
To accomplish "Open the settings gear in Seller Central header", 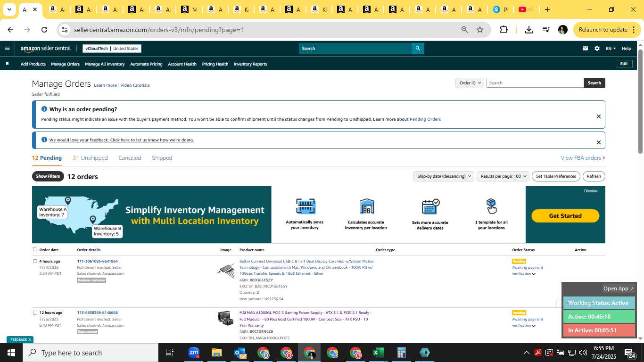I will click(x=597, y=49).
